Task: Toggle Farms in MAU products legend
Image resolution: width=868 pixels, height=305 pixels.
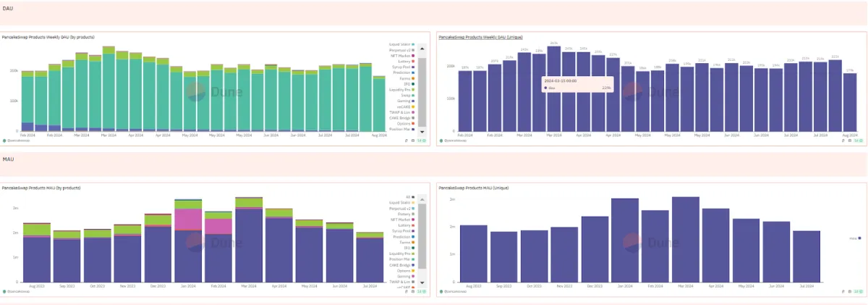Action: tap(407, 242)
